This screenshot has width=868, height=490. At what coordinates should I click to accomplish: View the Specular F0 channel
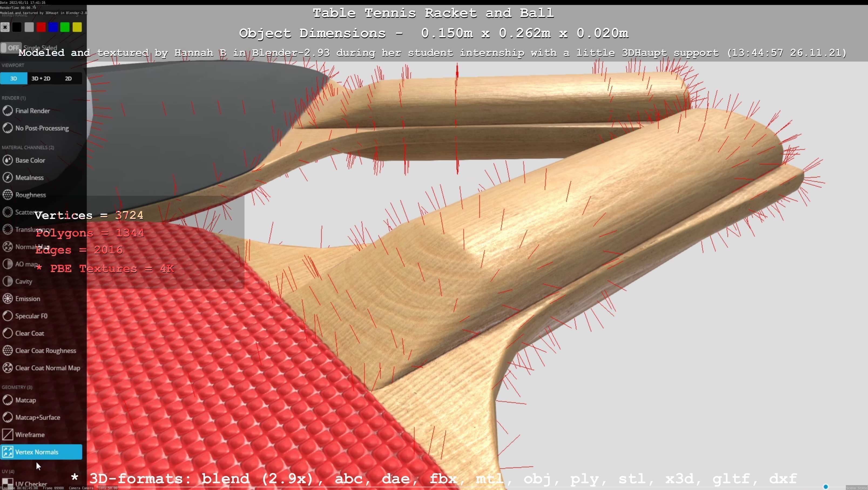tap(25, 316)
